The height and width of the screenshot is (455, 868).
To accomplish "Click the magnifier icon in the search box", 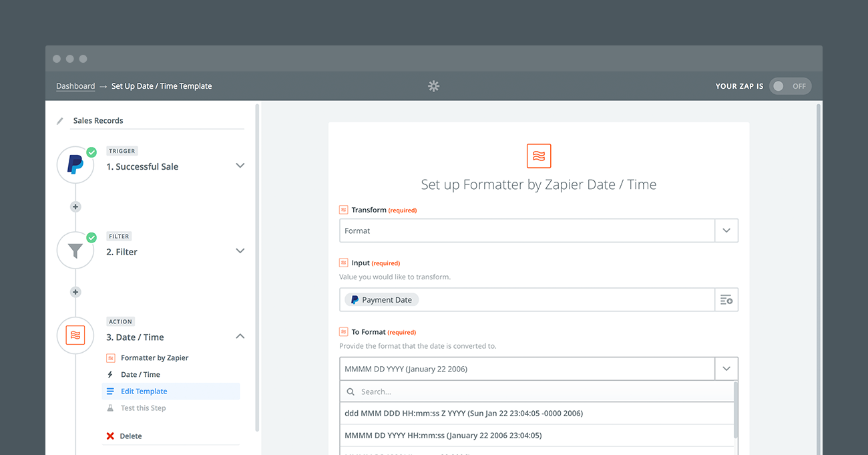I will pyautogui.click(x=351, y=392).
